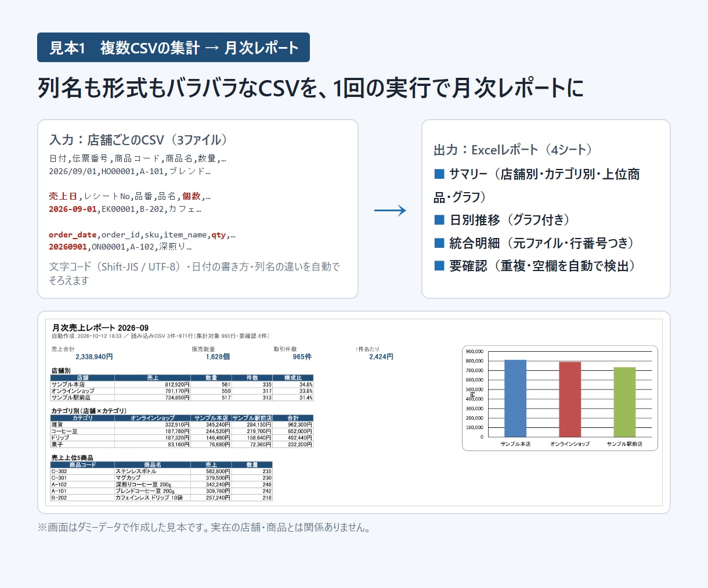The height and width of the screenshot is (588, 708).
Task: Click the red bar for オンラインショップ
Action: coord(570,399)
